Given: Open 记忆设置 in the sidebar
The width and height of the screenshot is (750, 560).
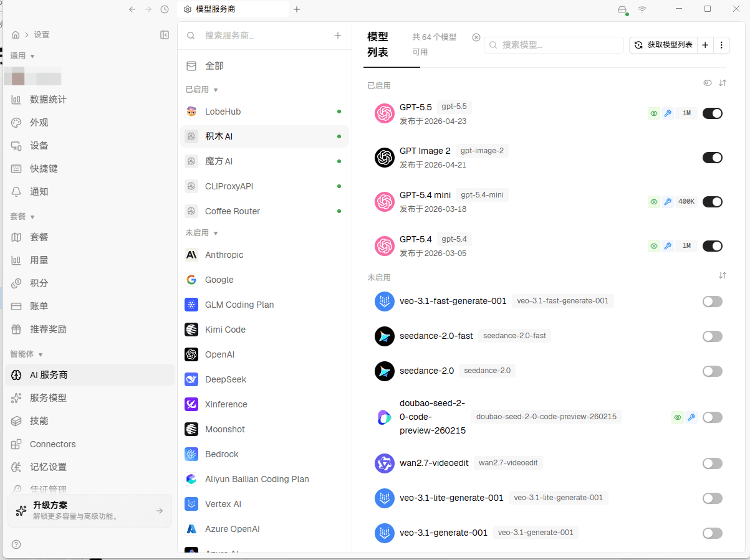Looking at the screenshot, I should [x=90, y=467].
